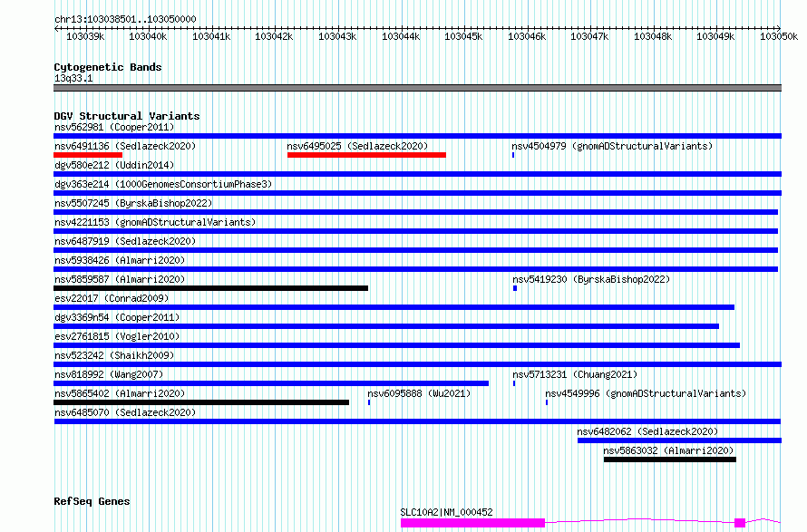Click the black nsv5859587 variant bar

[x=211, y=288]
